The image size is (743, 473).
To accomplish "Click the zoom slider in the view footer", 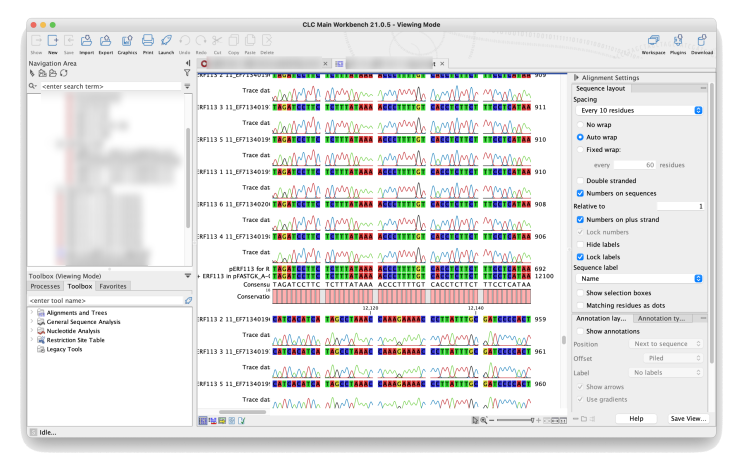I will [516, 420].
